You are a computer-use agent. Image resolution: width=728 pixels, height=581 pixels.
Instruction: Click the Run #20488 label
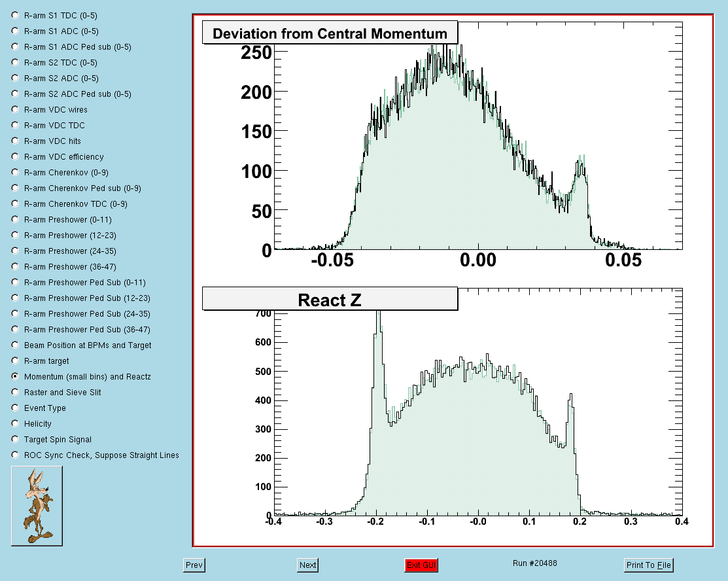click(x=535, y=563)
